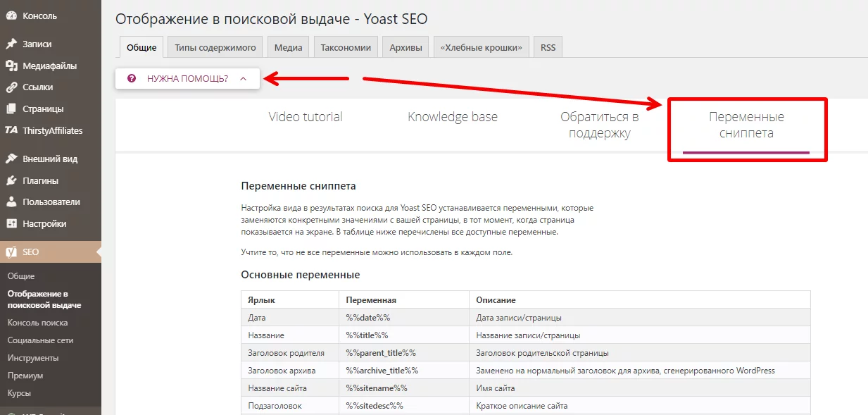Open the Медиа tab
Viewport: 868px width, 415px height.
click(x=289, y=47)
